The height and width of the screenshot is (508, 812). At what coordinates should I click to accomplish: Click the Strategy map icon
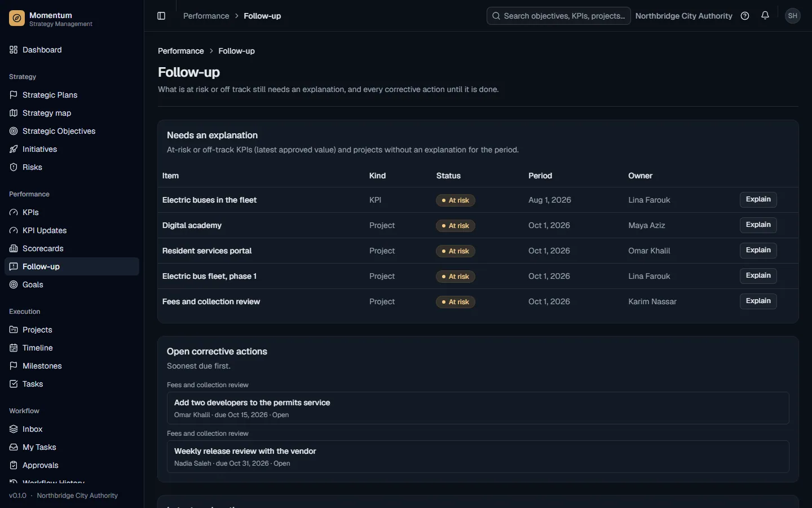click(14, 113)
